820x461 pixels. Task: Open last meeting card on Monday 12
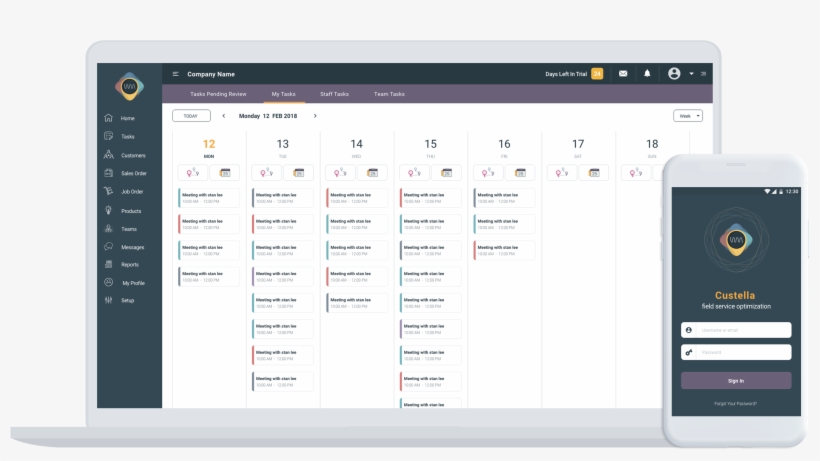click(209, 276)
